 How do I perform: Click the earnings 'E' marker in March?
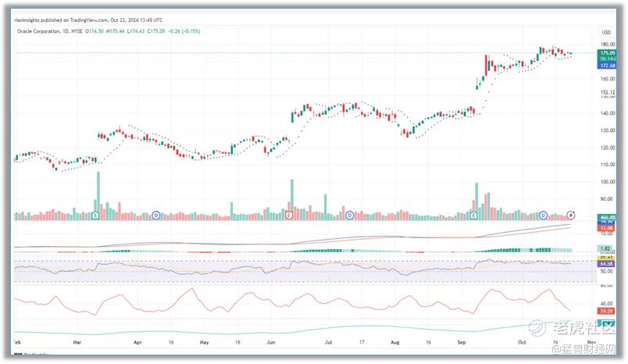(95, 216)
